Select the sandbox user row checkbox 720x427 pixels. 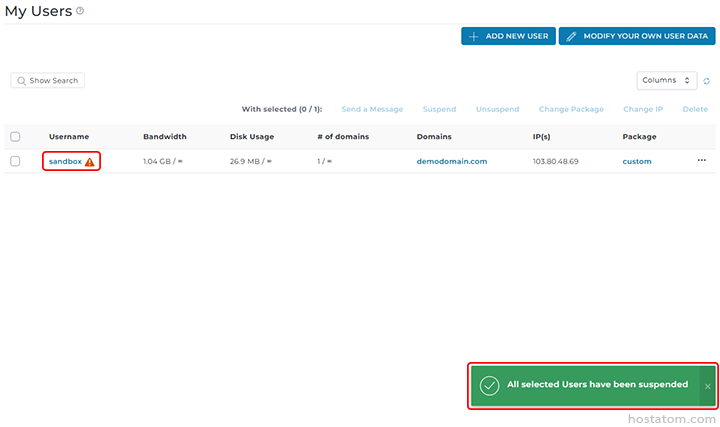coord(15,161)
